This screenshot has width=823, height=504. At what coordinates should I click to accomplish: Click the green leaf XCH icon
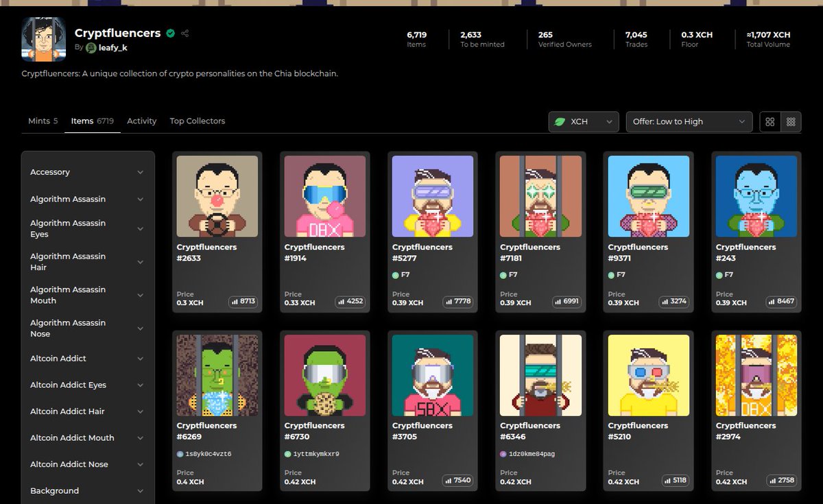(x=560, y=121)
